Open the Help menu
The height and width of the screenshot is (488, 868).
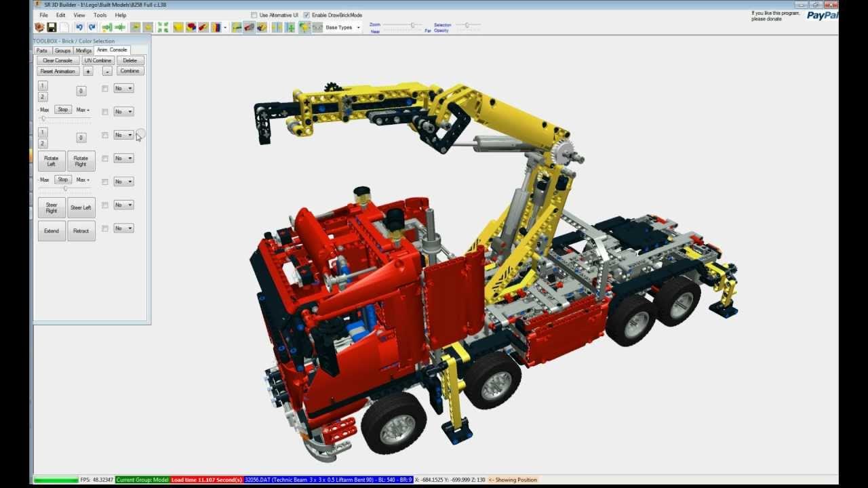point(121,15)
